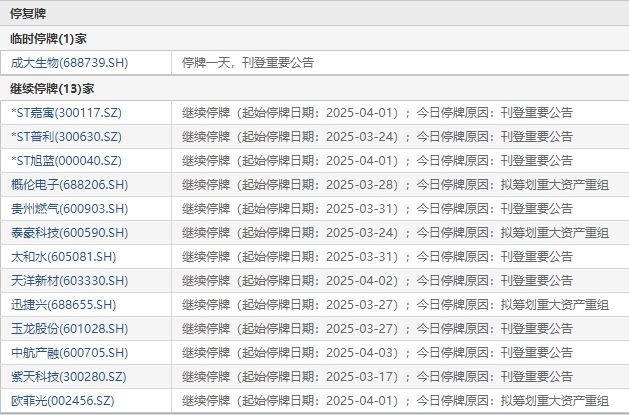The height and width of the screenshot is (415, 629).
Task: Select the 停复牌 section header
Action: click(28, 14)
